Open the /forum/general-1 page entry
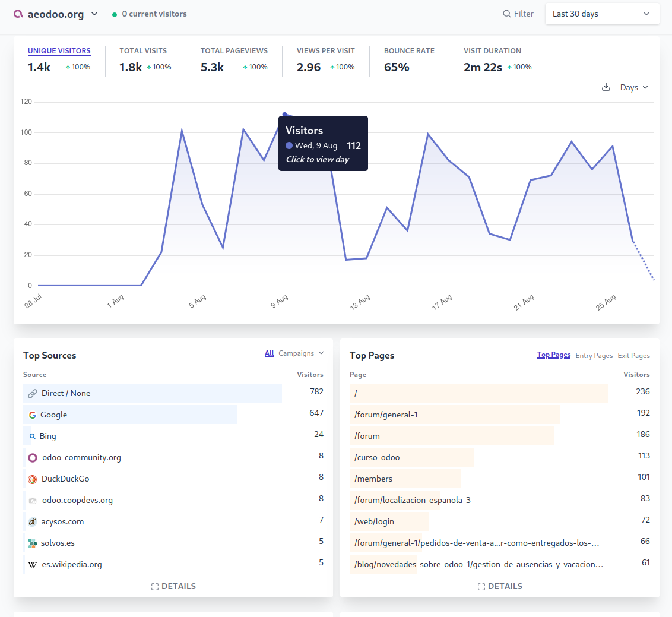The image size is (672, 617). point(386,415)
